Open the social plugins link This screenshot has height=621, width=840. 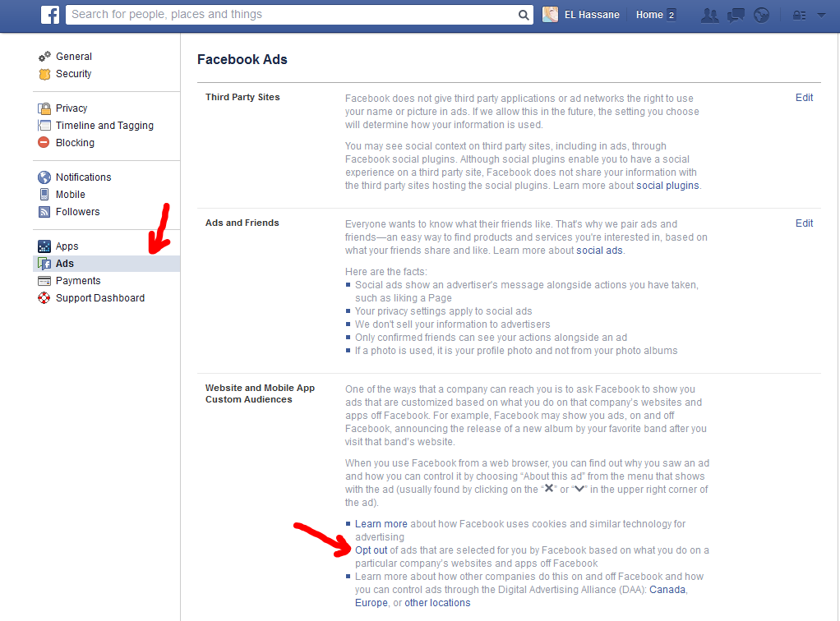tap(667, 185)
